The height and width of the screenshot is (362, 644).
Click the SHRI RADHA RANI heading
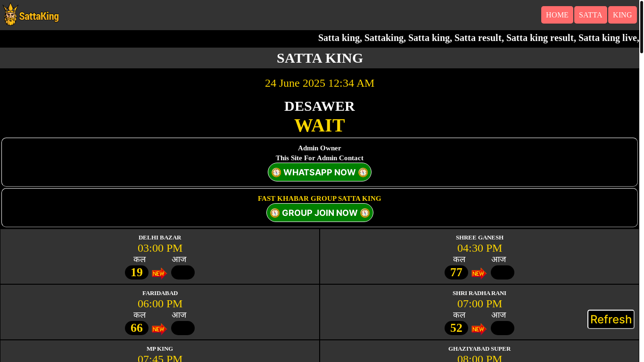coord(479,293)
